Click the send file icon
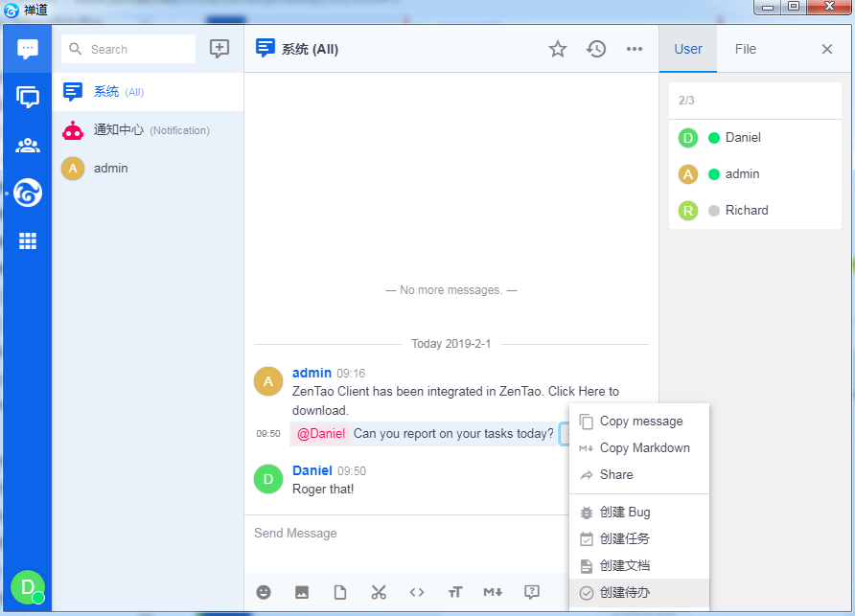Viewport: 855px width, 616px height. tap(340, 592)
